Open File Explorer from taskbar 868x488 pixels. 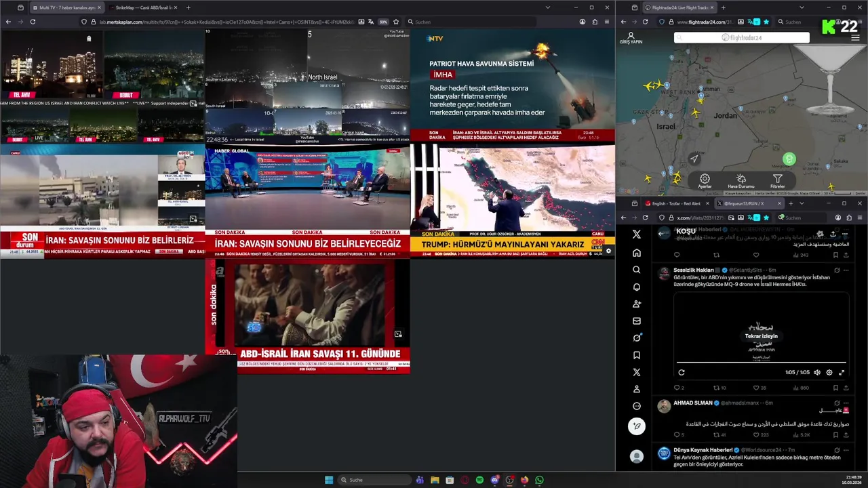click(435, 480)
